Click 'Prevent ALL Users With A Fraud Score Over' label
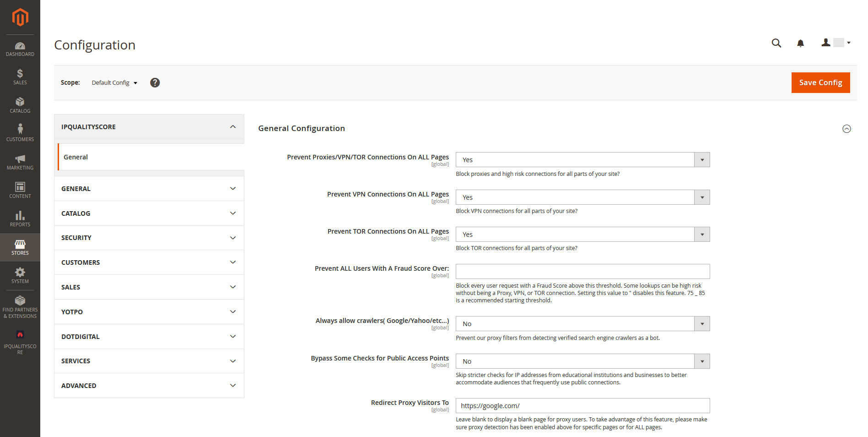This screenshot has height=437, width=868. tap(382, 268)
